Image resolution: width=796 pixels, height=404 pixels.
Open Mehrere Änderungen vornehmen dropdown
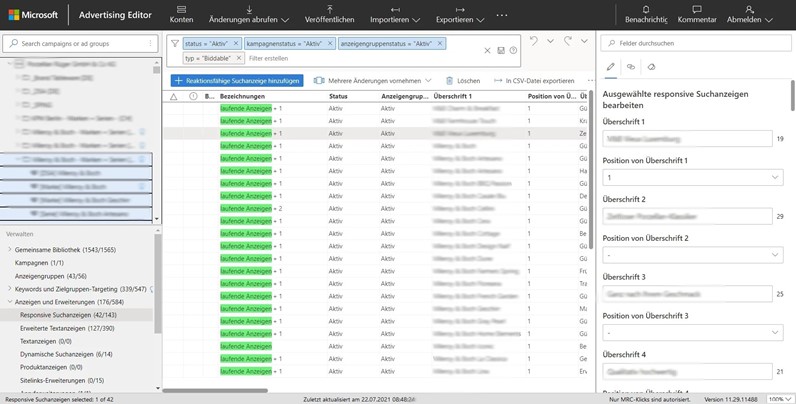point(372,81)
